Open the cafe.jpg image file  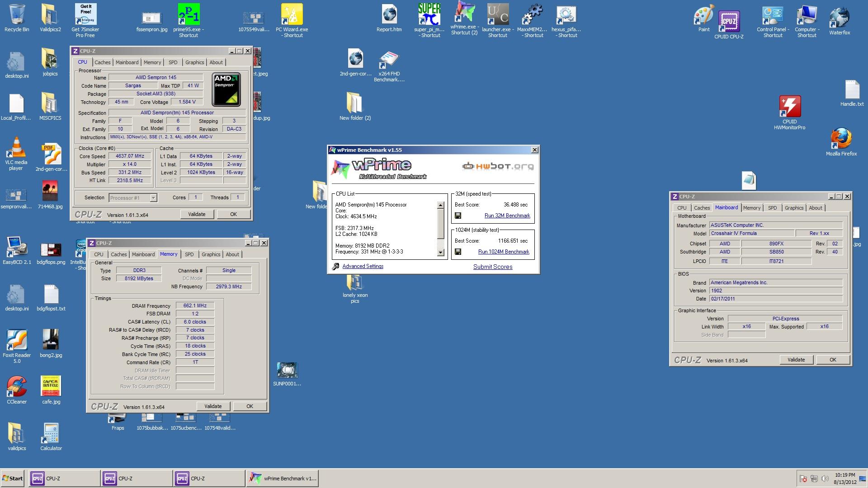[51, 389]
